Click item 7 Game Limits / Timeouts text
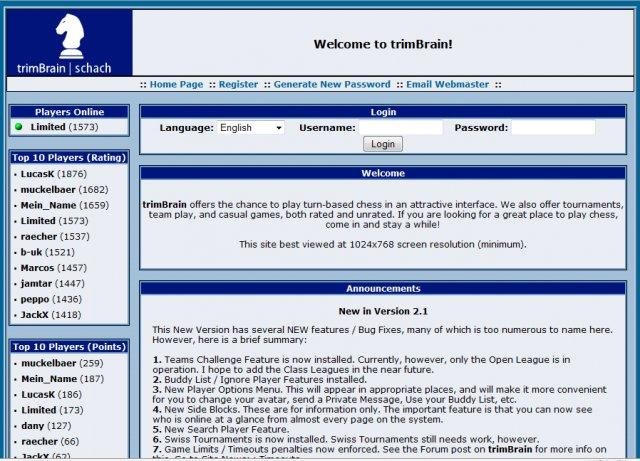The image size is (640, 461). [380, 451]
